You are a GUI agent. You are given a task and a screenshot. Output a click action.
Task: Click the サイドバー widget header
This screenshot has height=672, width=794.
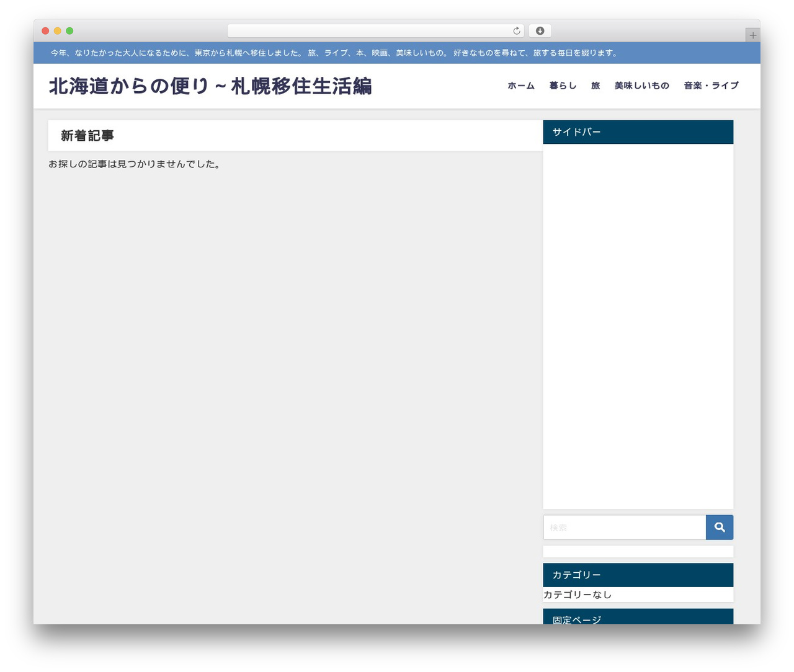(x=638, y=132)
